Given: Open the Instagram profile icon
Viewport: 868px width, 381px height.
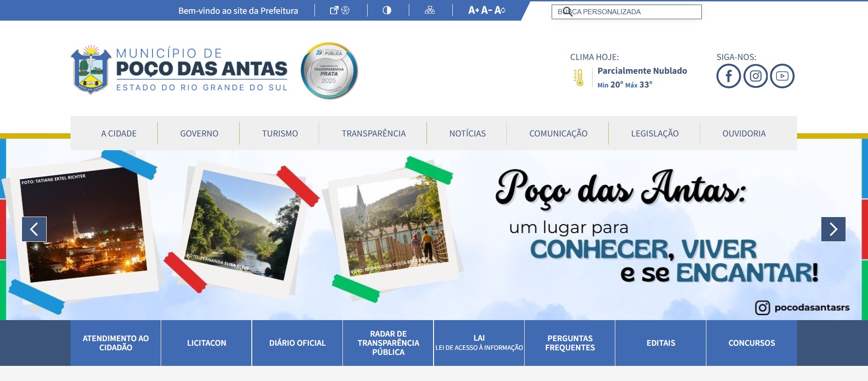Looking at the screenshot, I should 755,76.
